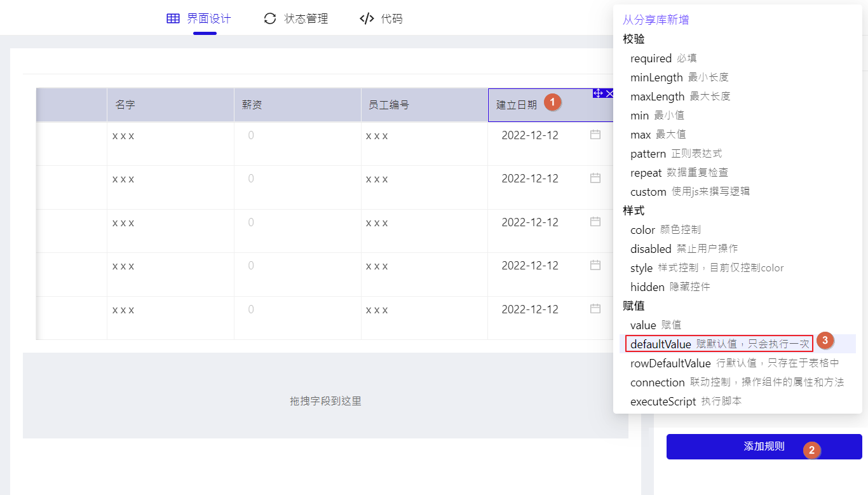Click the 从分享库新增 link
Viewport: 868px width, 495px height.
coord(656,20)
